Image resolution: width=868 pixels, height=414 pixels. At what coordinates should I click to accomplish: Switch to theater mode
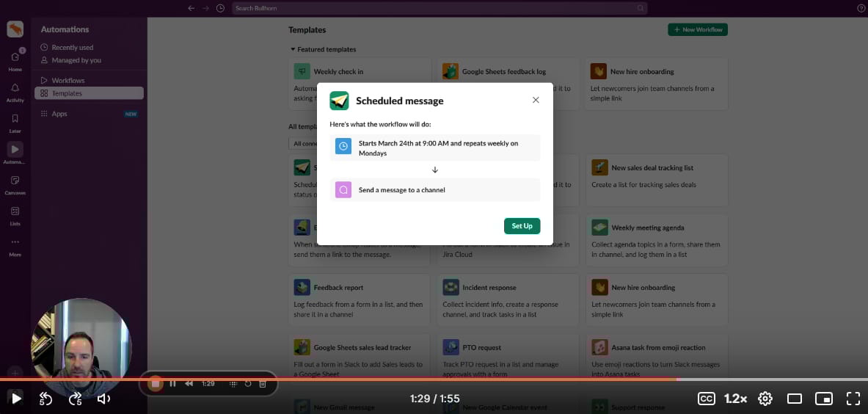click(795, 399)
